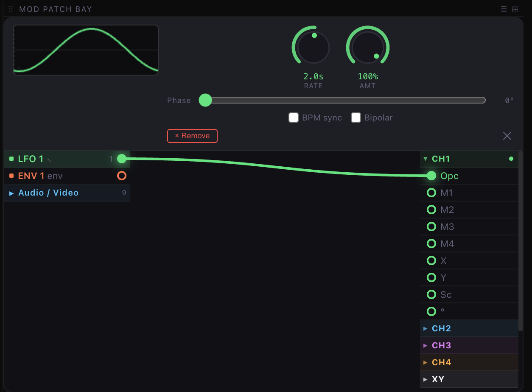Image resolution: width=532 pixels, height=392 pixels.
Task: Click the destinations list scrollbar
Action: click(521, 241)
